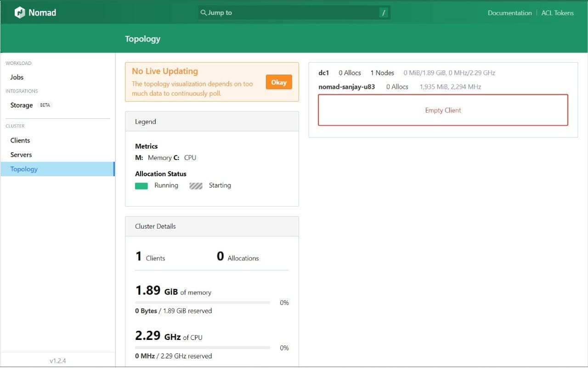588x368 pixels.
Task: Open the Documentation link
Action: tap(509, 12)
